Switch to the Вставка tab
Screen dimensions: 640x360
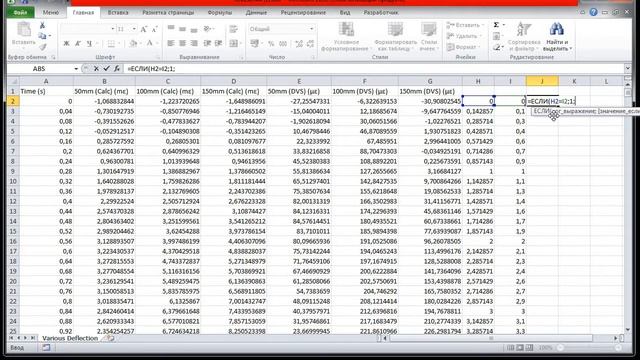point(118,13)
